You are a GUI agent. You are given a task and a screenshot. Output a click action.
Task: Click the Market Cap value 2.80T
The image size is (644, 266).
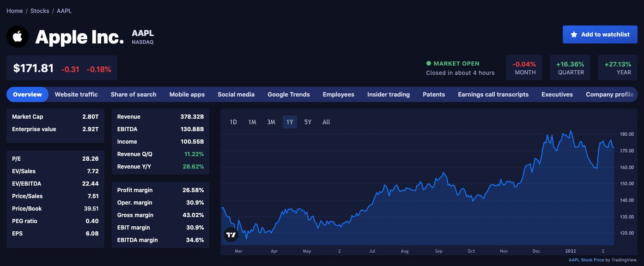pos(90,117)
